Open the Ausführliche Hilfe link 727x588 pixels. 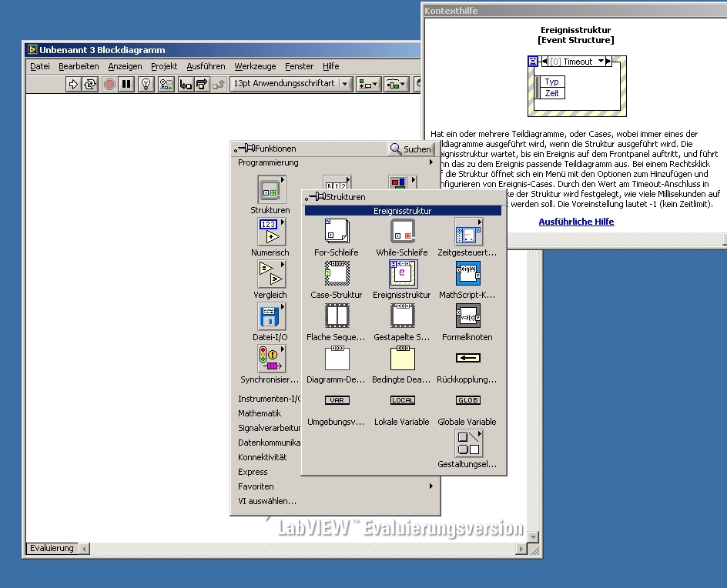576,222
